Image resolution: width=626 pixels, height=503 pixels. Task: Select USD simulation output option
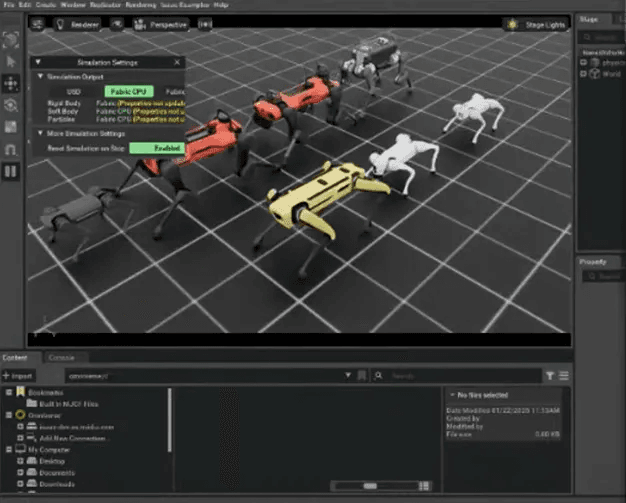point(73,91)
